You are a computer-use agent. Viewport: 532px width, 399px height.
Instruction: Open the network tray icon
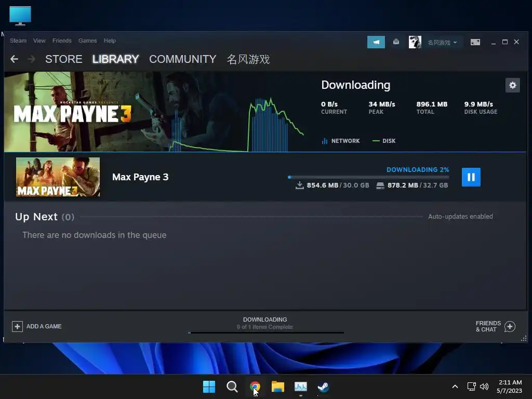coord(471,387)
